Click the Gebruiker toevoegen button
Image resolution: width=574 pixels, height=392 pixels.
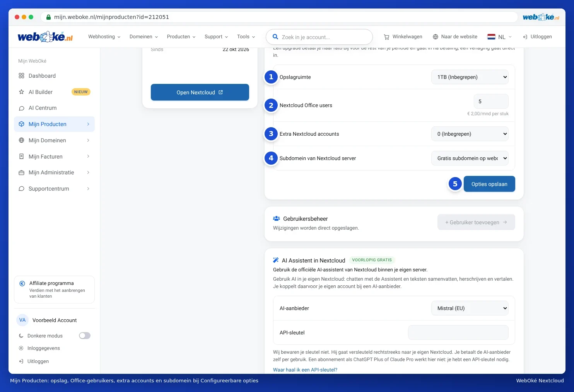coord(476,222)
